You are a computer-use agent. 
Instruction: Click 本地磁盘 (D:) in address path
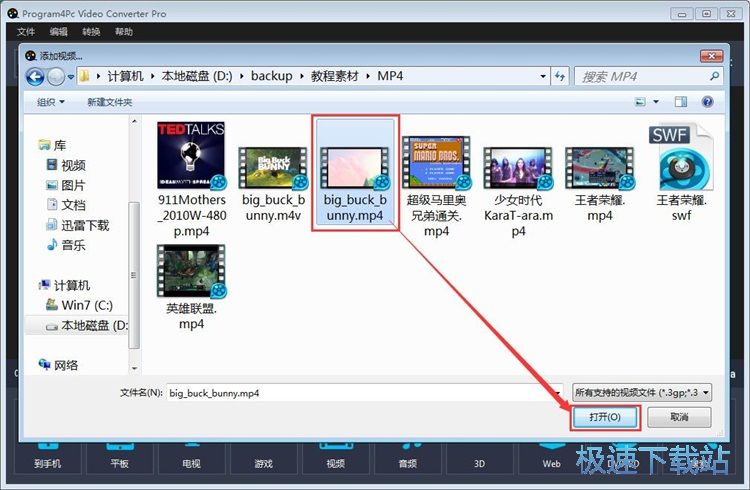(x=197, y=76)
